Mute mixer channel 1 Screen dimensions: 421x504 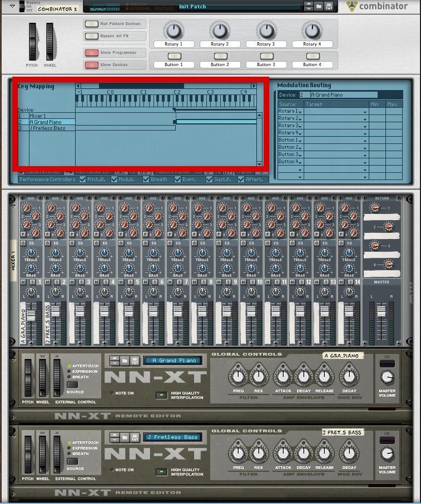point(23,282)
